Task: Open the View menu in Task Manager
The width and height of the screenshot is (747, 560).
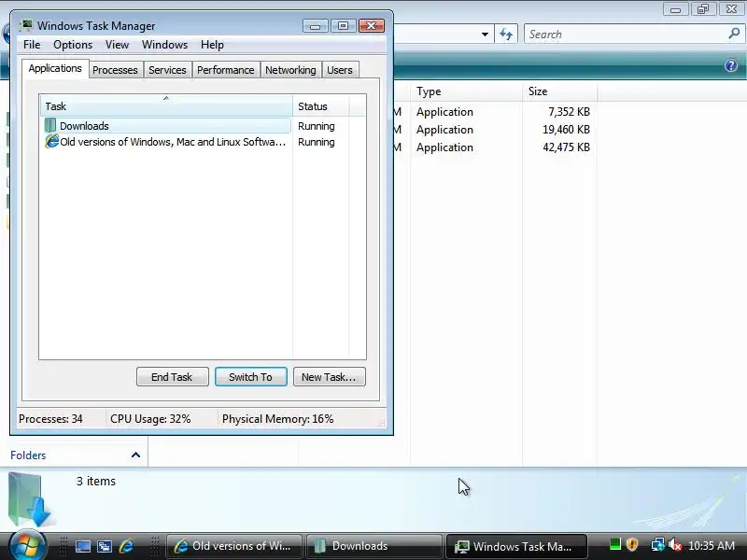Action: 118,45
